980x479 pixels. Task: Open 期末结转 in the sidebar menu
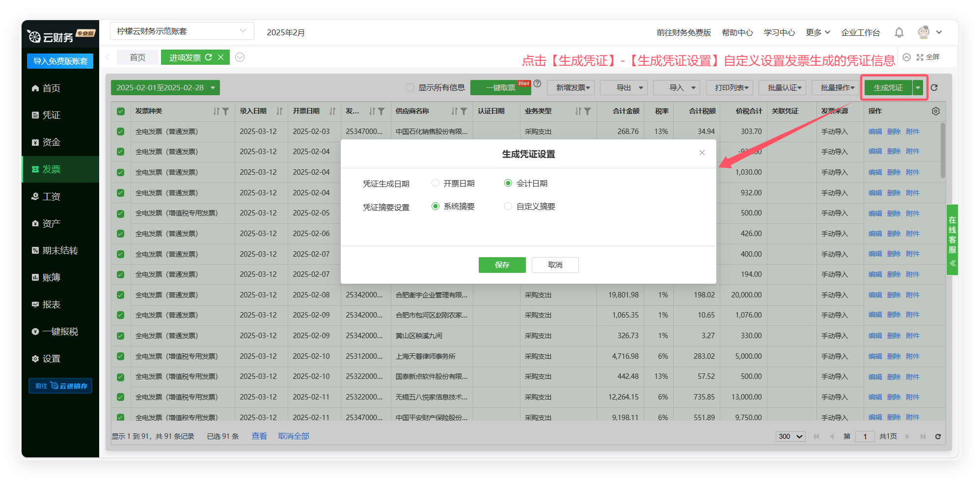click(60, 250)
